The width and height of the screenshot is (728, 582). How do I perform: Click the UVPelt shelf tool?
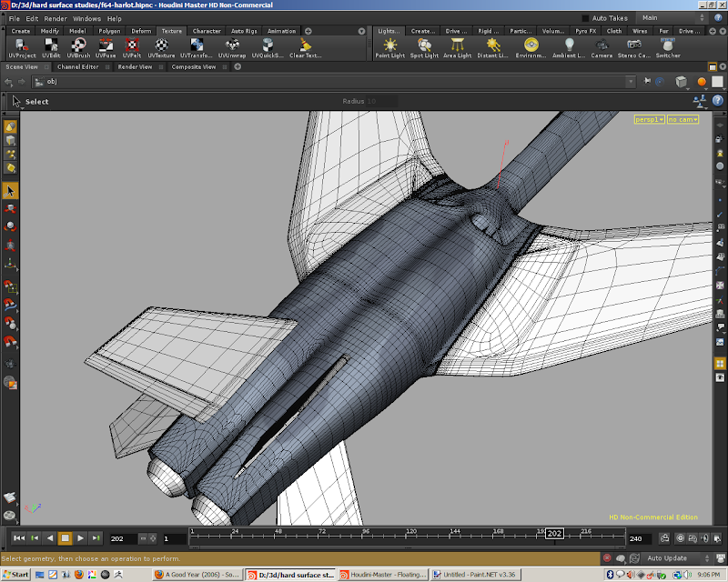[132, 47]
